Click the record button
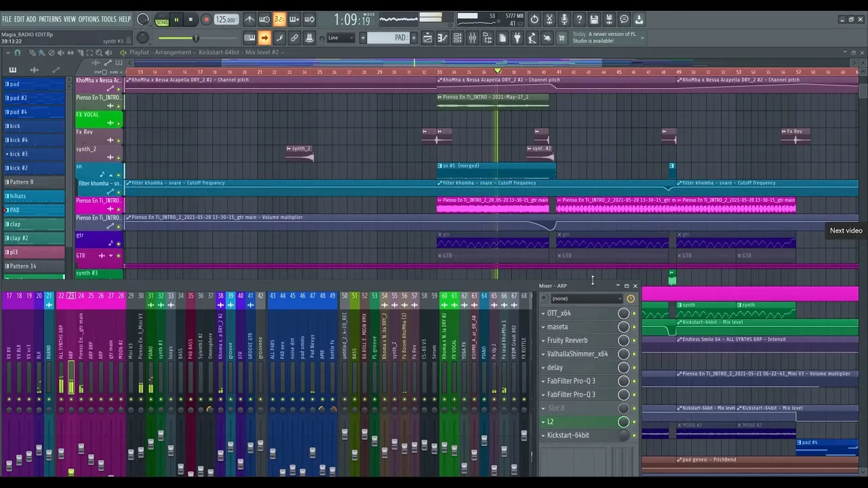Image resolution: width=868 pixels, height=488 pixels. 206,20
